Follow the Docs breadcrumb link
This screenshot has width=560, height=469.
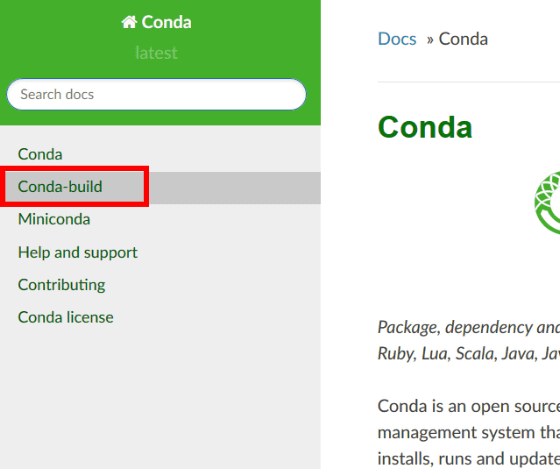click(397, 39)
